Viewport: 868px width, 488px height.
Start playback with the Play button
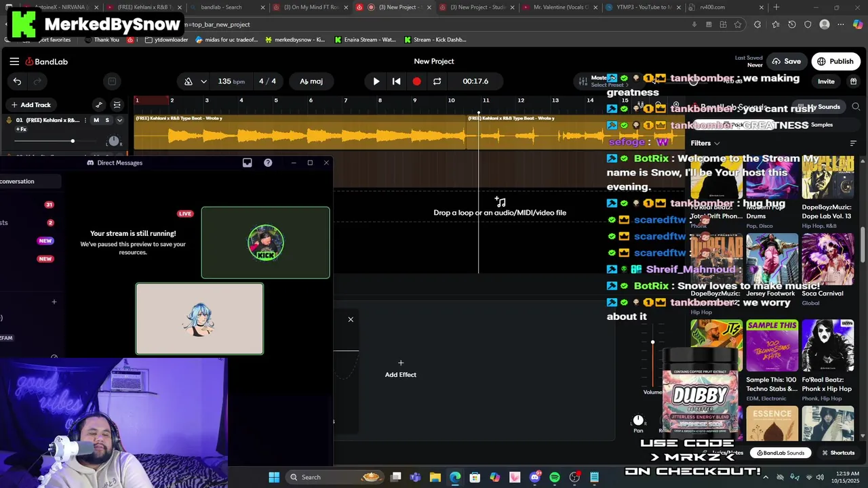[x=376, y=81]
